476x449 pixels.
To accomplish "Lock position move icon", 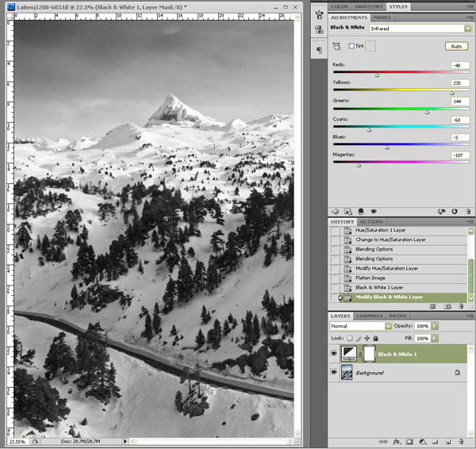I will click(x=367, y=338).
